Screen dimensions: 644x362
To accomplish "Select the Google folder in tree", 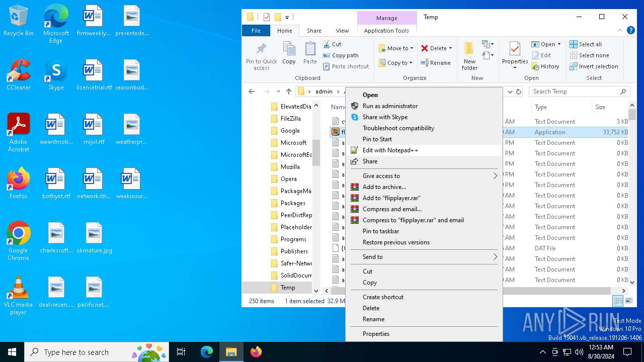I will coord(290,131).
